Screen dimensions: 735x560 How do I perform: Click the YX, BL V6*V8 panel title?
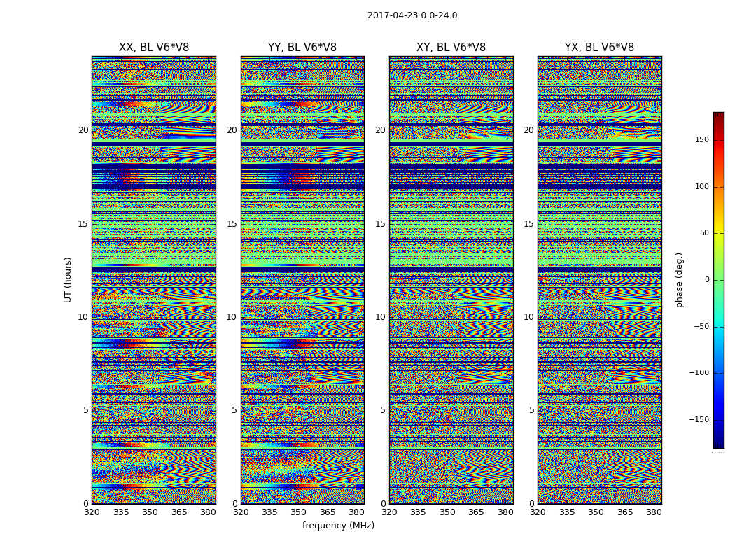coord(599,48)
